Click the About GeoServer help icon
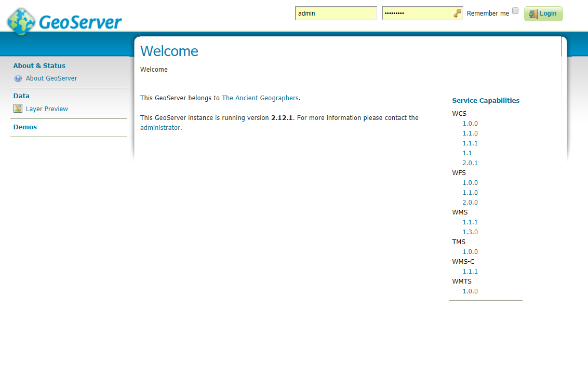This screenshot has width=588, height=376. tap(18, 78)
